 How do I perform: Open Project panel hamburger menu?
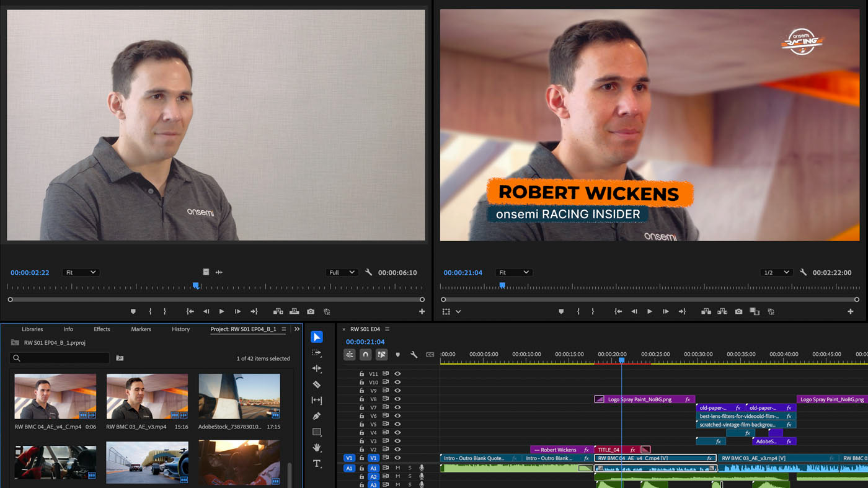click(284, 329)
